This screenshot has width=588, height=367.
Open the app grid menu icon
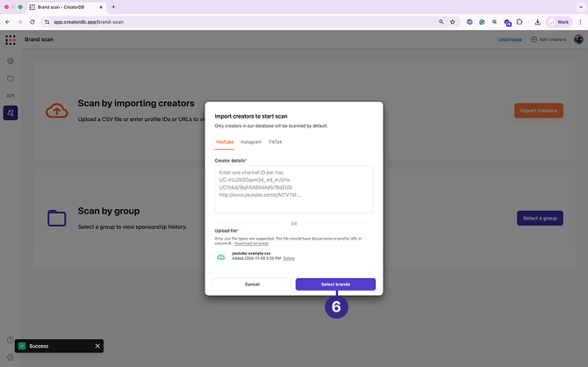click(11, 40)
